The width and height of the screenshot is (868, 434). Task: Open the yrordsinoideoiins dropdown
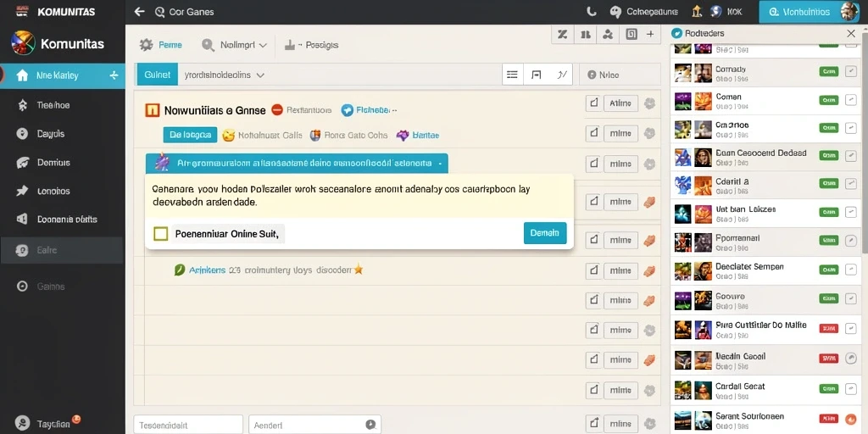[259, 75]
